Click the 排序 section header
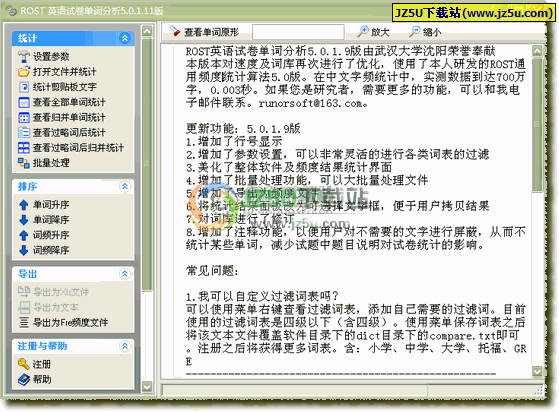The width and height of the screenshot is (559, 412). coord(73,186)
